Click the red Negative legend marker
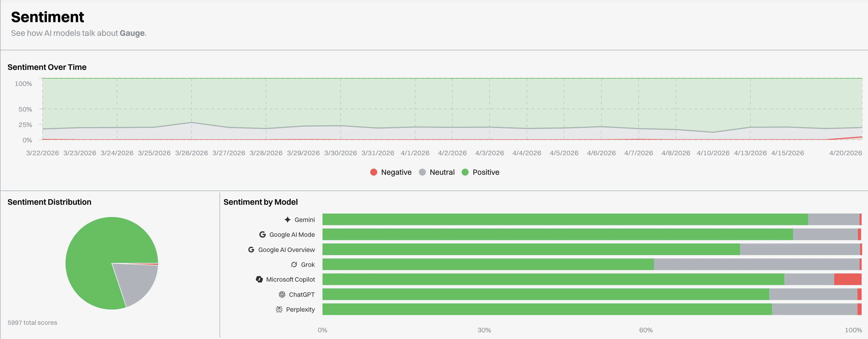 click(x=373, y=172)
